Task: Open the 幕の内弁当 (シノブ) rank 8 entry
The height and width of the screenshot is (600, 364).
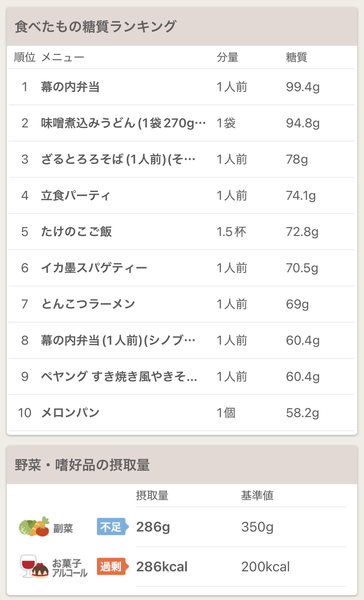Action: pos(118,340)
